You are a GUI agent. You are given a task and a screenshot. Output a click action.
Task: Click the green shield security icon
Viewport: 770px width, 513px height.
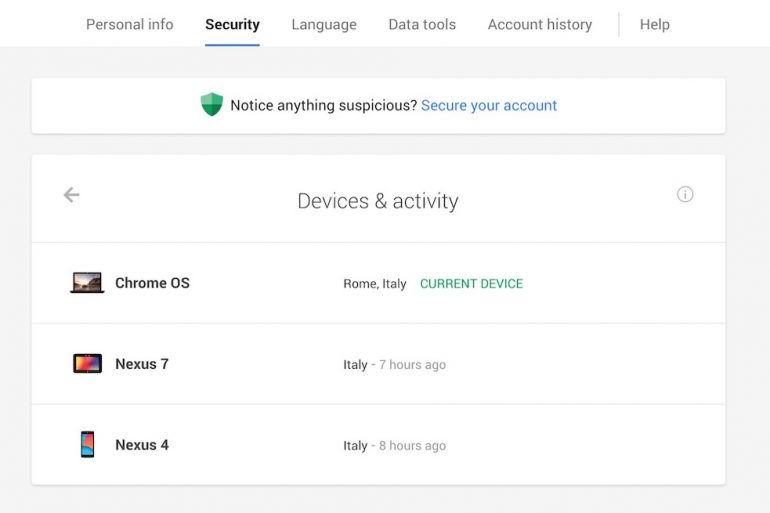click(212, 105)
